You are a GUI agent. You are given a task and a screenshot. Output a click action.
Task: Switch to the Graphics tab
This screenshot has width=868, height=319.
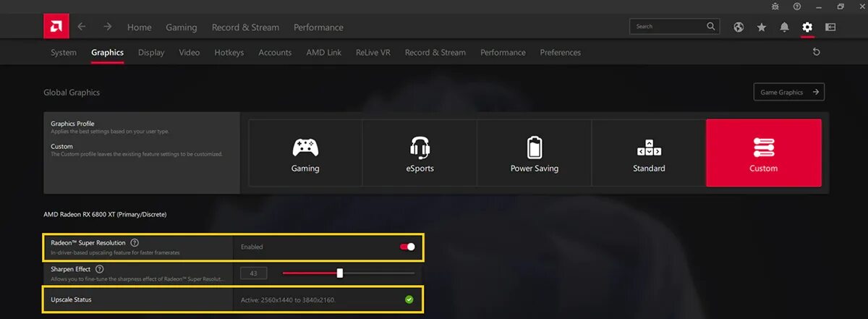pos(108,52)
